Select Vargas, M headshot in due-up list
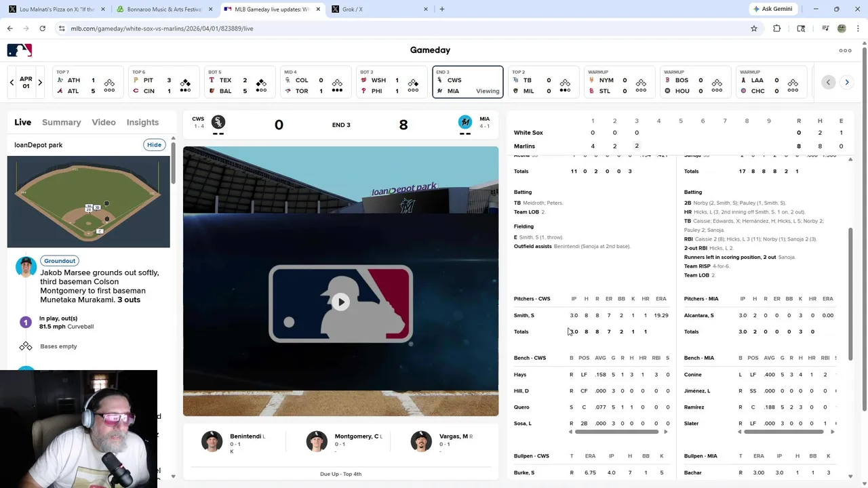Screen dimensions: 868x488 (421, 441)
